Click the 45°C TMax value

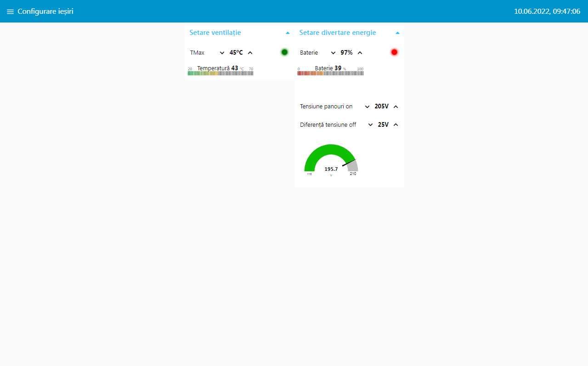click(236, 53)
